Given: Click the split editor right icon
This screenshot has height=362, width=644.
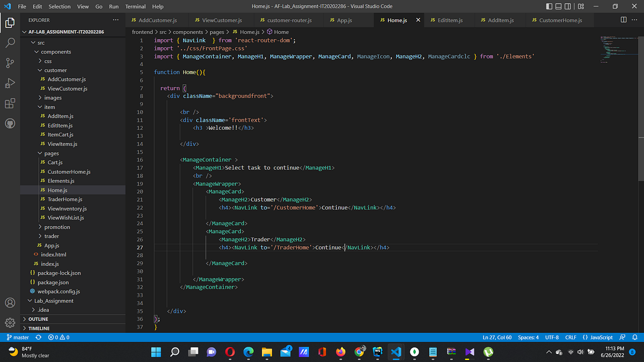Looking at the screenshot, I should point(623,20).
